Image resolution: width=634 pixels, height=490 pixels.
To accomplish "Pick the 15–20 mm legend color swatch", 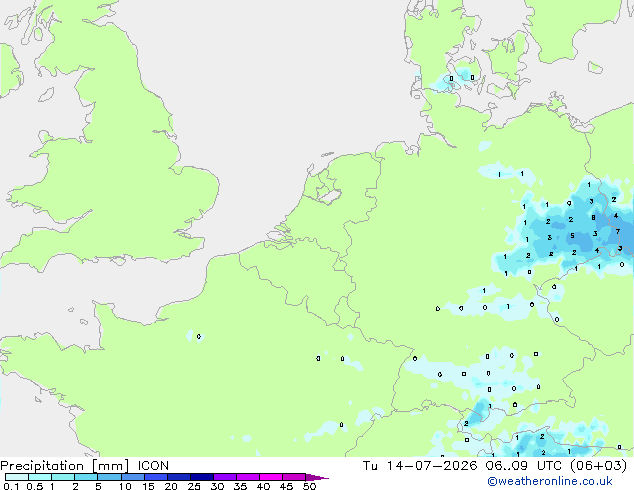I will point(155,477).
